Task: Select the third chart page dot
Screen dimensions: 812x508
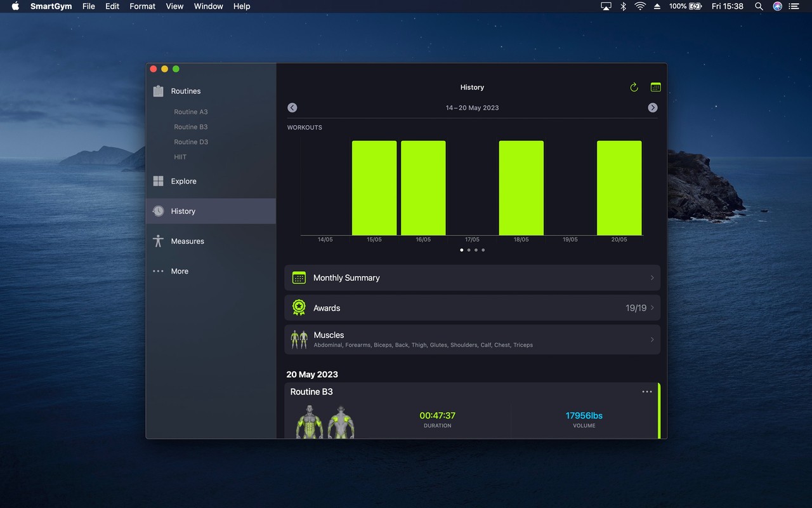Action: pos(476,250)
